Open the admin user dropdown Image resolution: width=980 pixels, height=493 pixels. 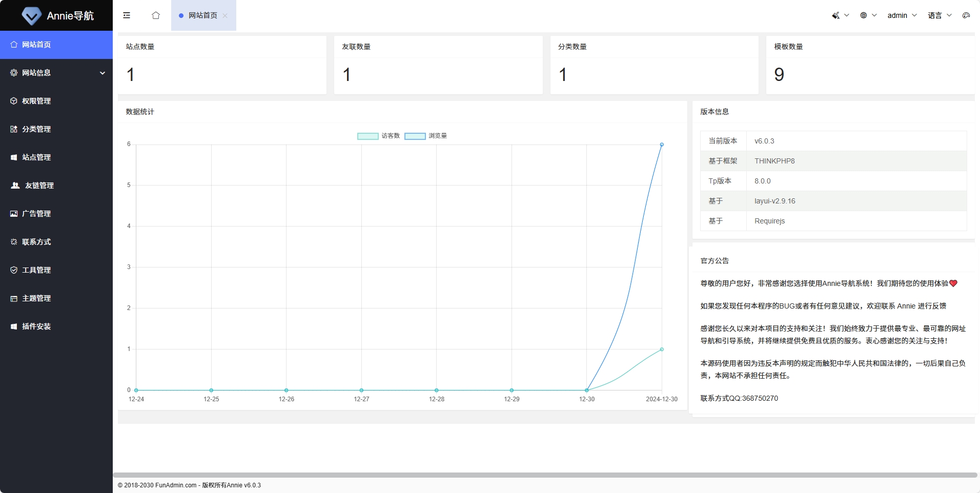(x=902, y=15)
